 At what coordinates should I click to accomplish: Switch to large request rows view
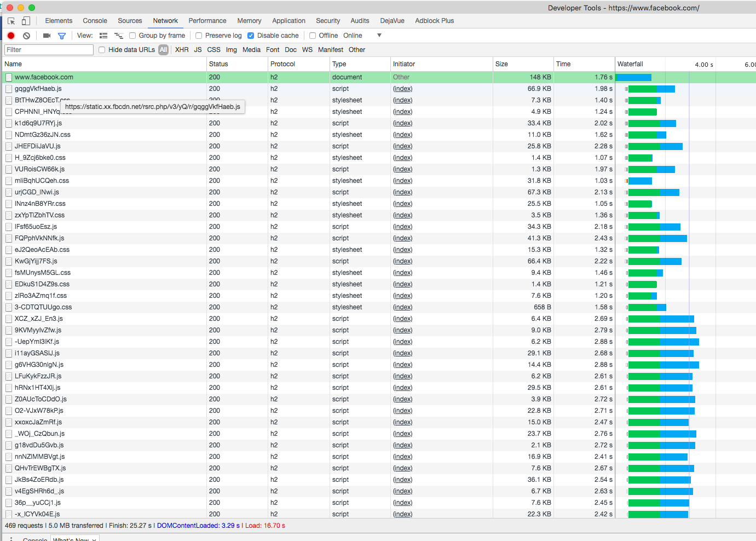[x=103, y=36]
